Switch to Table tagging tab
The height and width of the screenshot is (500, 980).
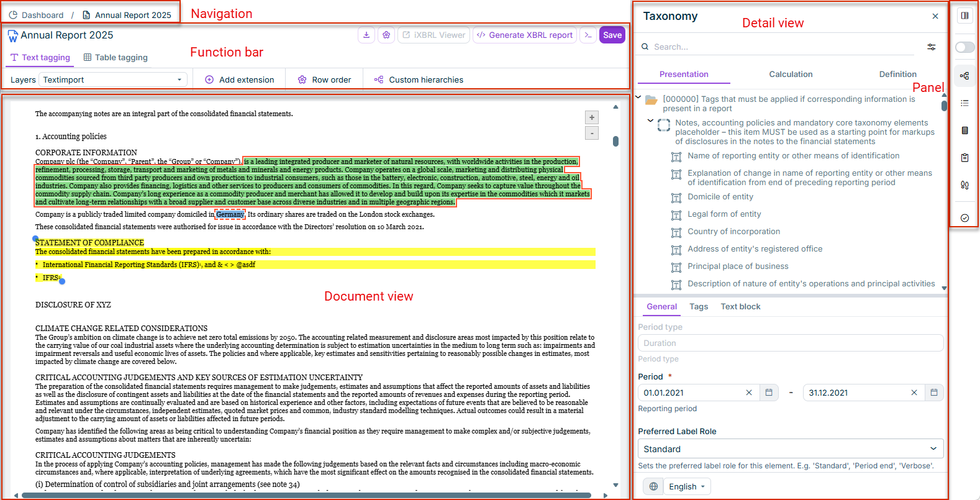click(x=116, y=57)
